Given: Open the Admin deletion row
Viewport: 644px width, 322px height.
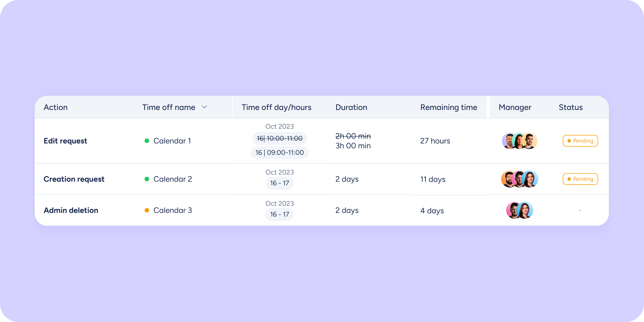Looking at the screenshot, I should (71, 210).
